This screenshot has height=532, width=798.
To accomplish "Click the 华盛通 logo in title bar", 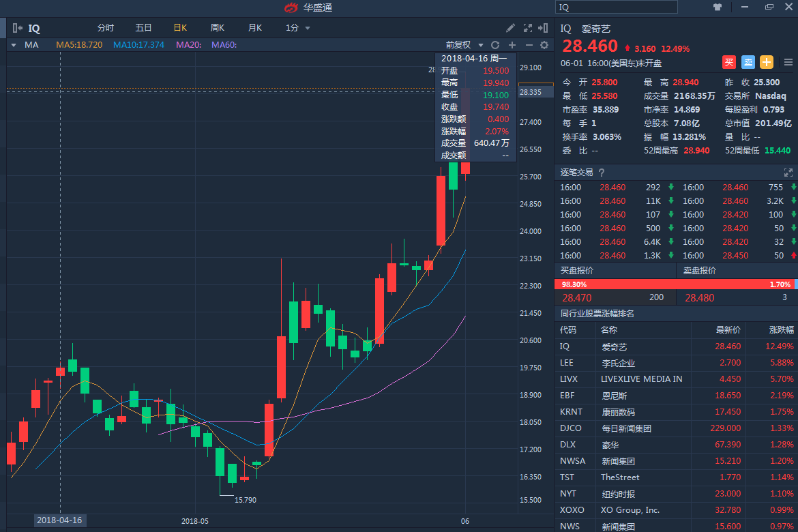I will (x=291, y=7).
